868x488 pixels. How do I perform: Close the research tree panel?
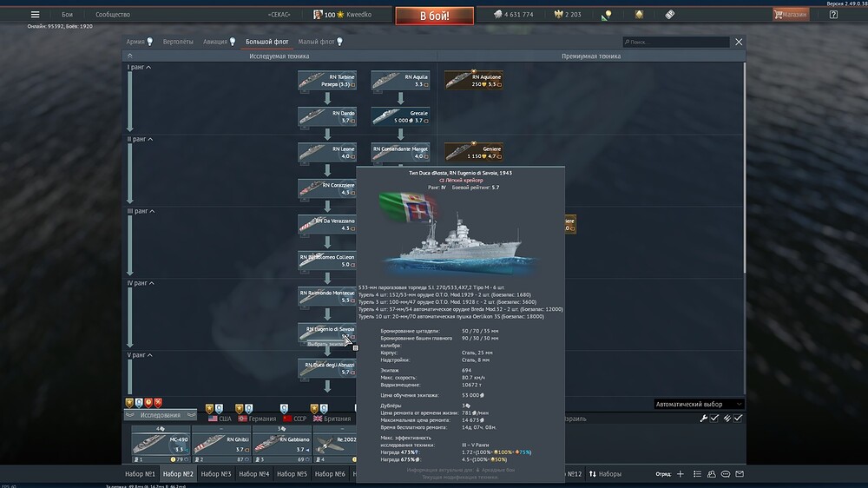(x=739, y=42)
